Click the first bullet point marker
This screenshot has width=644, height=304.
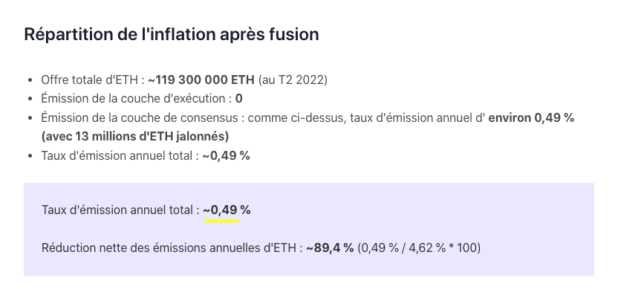pos(29,80)
